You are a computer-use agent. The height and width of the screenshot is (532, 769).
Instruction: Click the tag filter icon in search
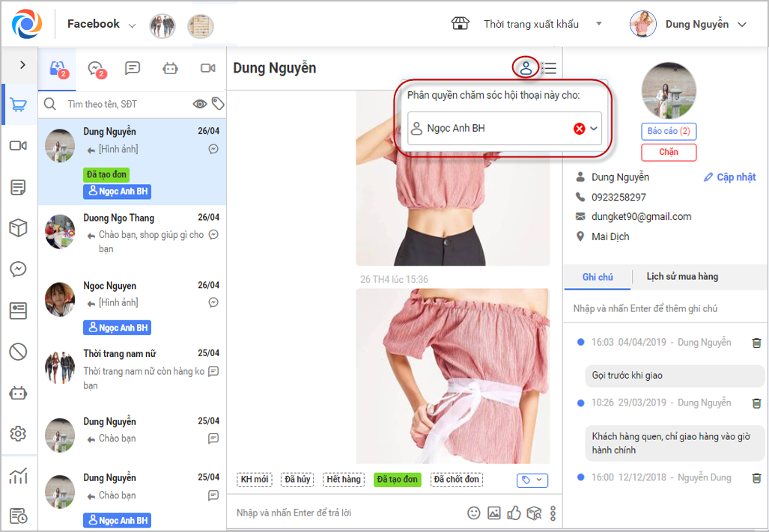pyautogui.click(x=218, y=103)
